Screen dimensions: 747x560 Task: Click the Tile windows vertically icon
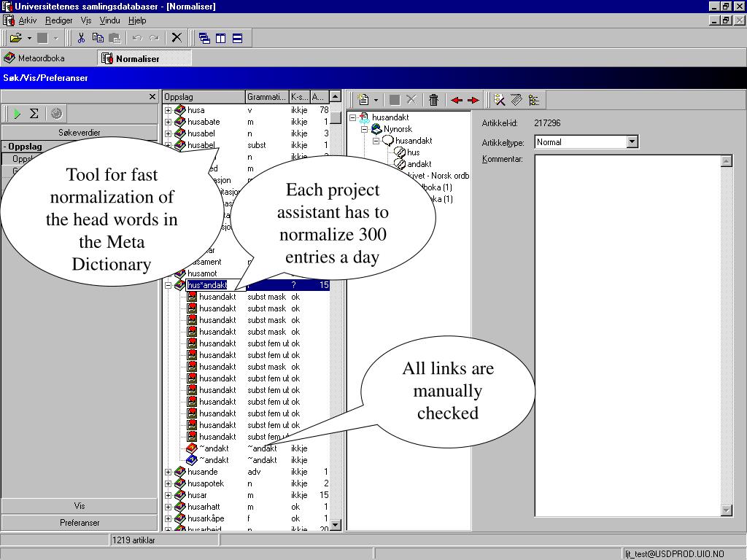pyautogui.click(x=220, y=38)
